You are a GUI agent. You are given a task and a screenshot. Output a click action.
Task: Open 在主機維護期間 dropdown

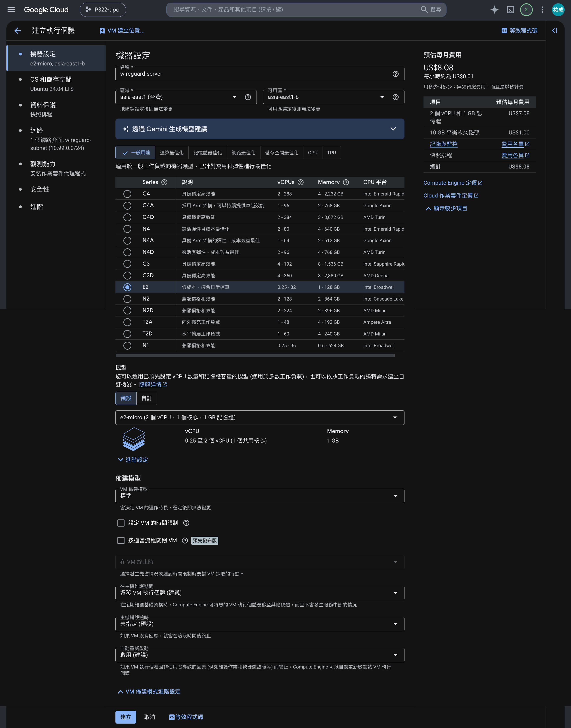click(x=260, y=593)
